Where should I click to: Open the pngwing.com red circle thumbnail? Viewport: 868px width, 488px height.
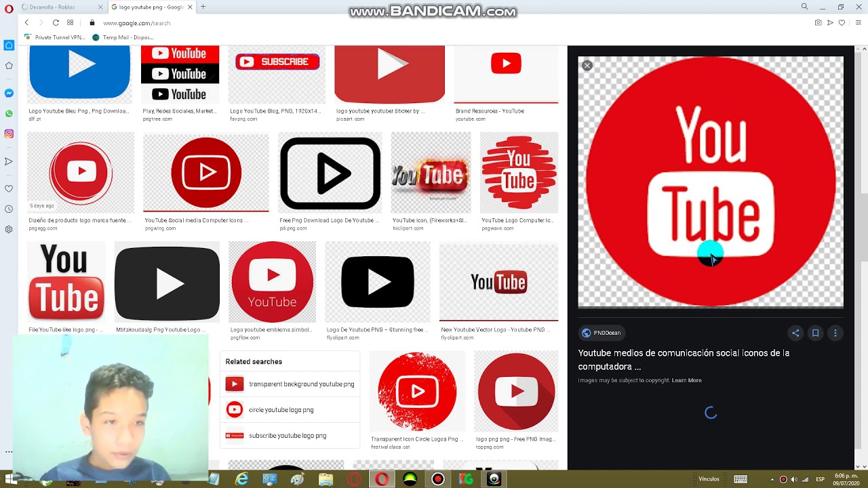pos(206,173)
